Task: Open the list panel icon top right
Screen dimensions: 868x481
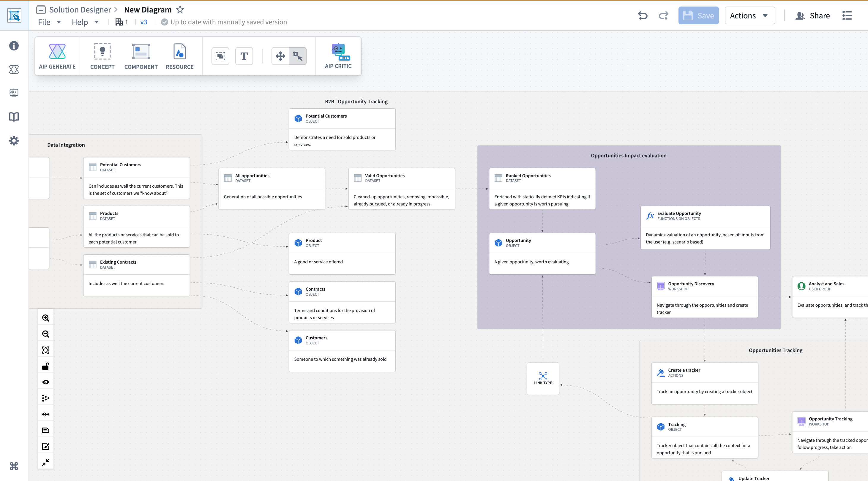Action: [847, 15]
